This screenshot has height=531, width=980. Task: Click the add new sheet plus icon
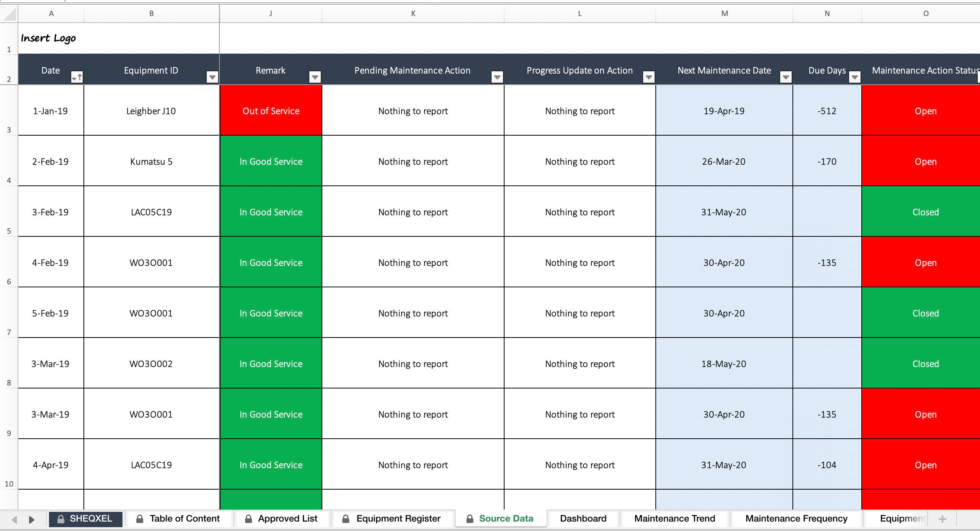tap(942, 519)
